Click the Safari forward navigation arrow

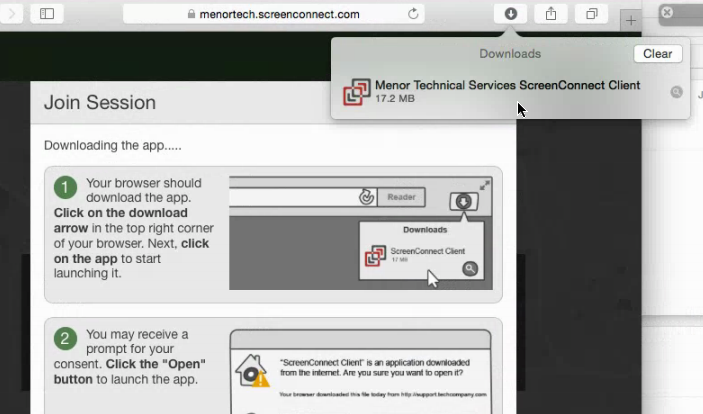click(x=11, y=14)
